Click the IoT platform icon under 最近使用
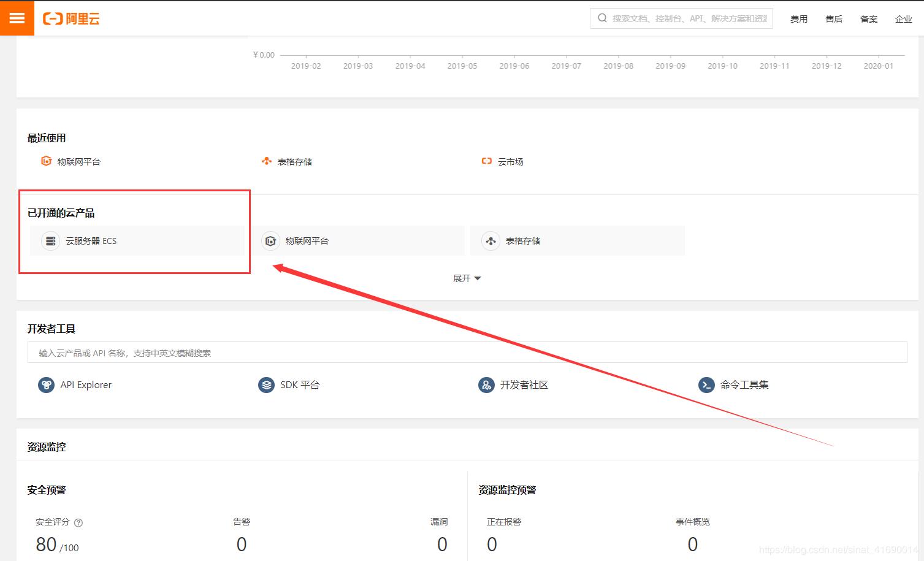The image size is (924, 561). click(46, 161)
